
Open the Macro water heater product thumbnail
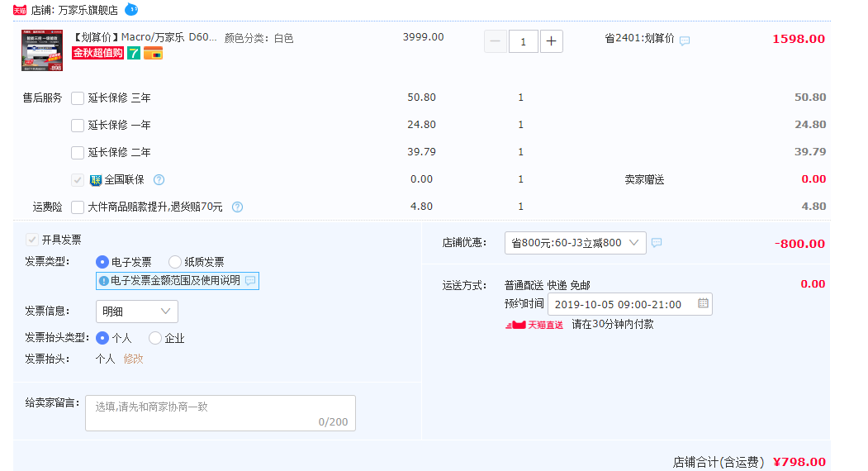(x=42, y=50)
